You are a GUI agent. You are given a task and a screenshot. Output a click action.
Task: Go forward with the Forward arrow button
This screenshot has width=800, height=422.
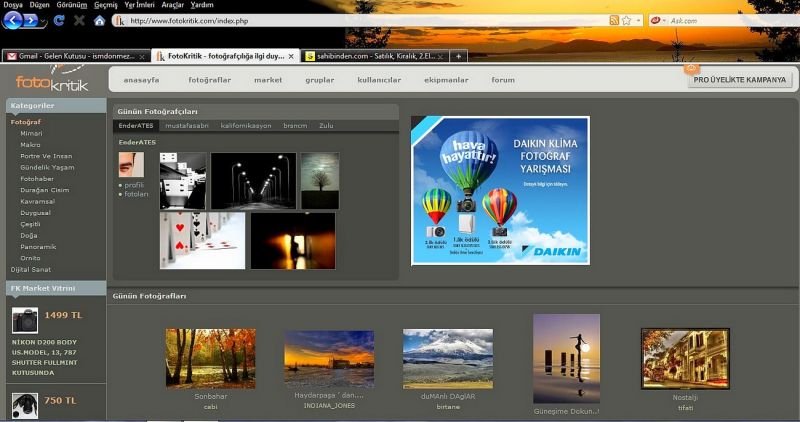tap(31, 21)
